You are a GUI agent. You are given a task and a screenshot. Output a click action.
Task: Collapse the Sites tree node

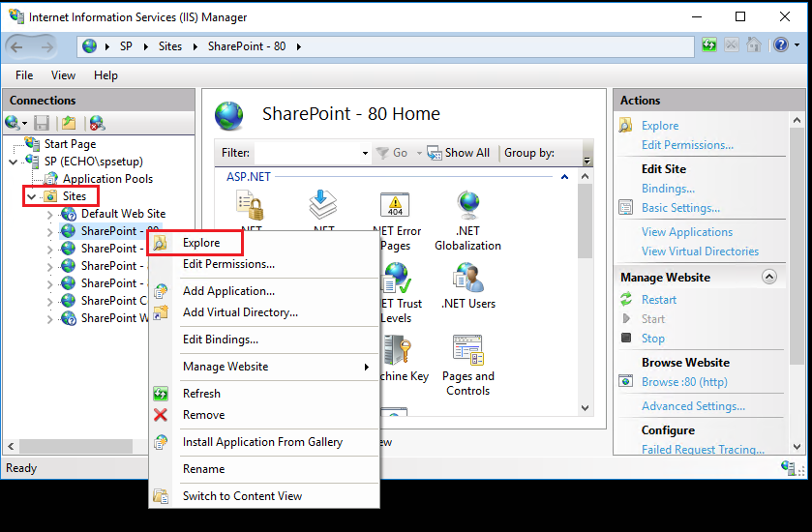(x=32, y=196)
